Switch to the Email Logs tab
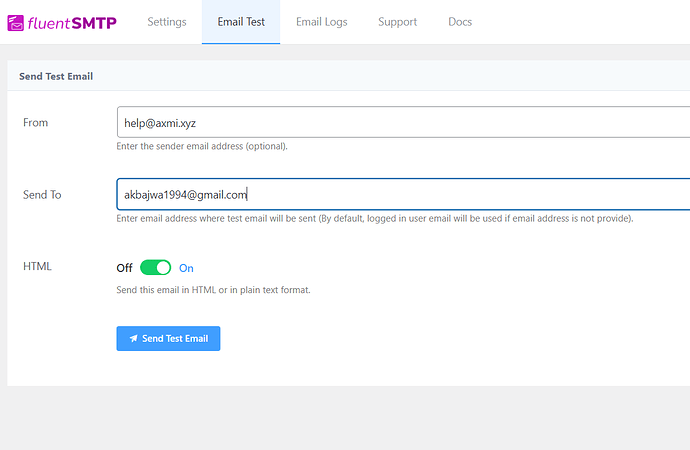The width and height of the screenshot is (690, 450). (x=322, y=22)
